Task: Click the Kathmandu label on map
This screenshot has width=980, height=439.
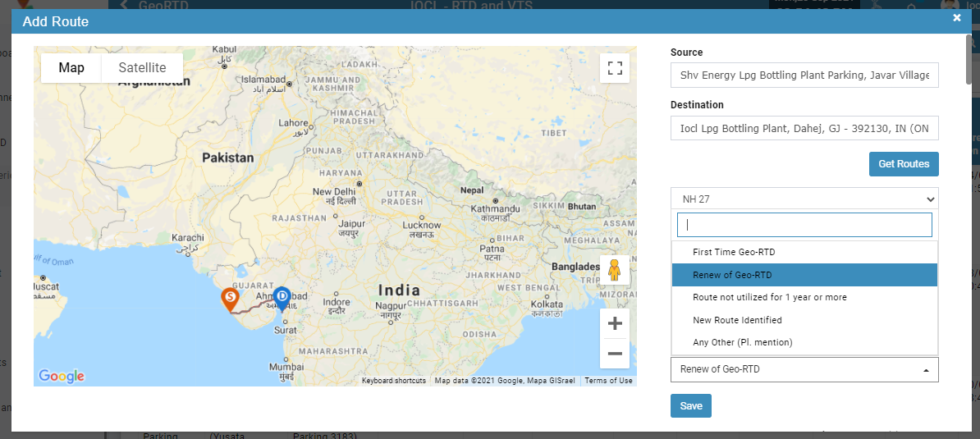Action: pos(496,208)
